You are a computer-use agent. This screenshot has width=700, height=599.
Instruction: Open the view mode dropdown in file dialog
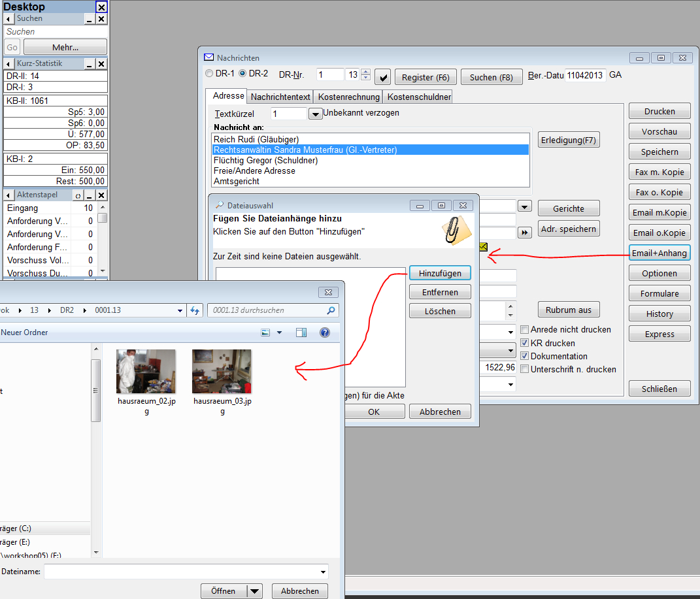click(280, 332)
